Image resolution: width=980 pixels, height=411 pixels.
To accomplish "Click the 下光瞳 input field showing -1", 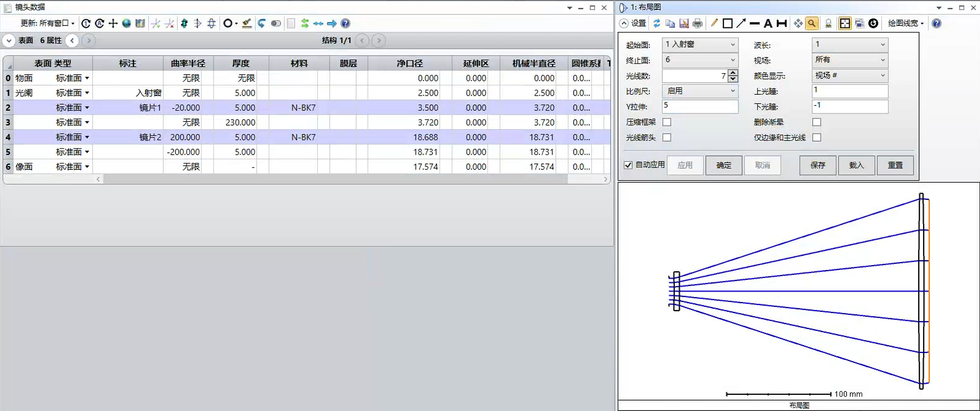I will coord(850,107).
